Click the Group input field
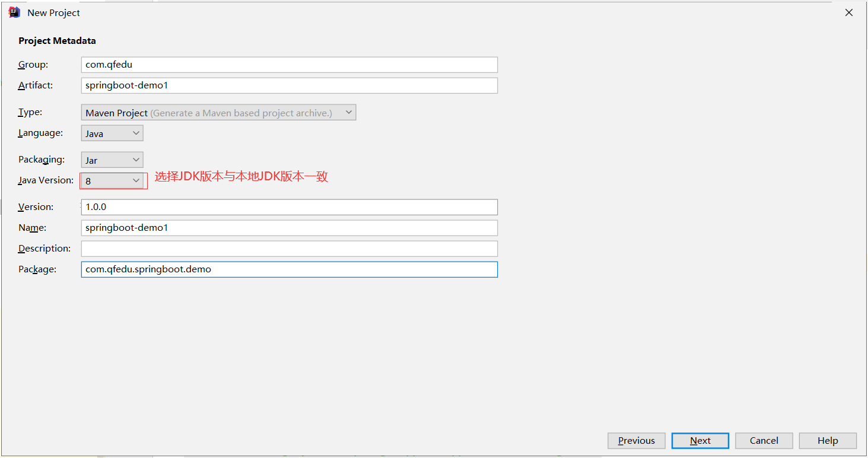Viewport: 868px width, 458px height. coord(290,65)
